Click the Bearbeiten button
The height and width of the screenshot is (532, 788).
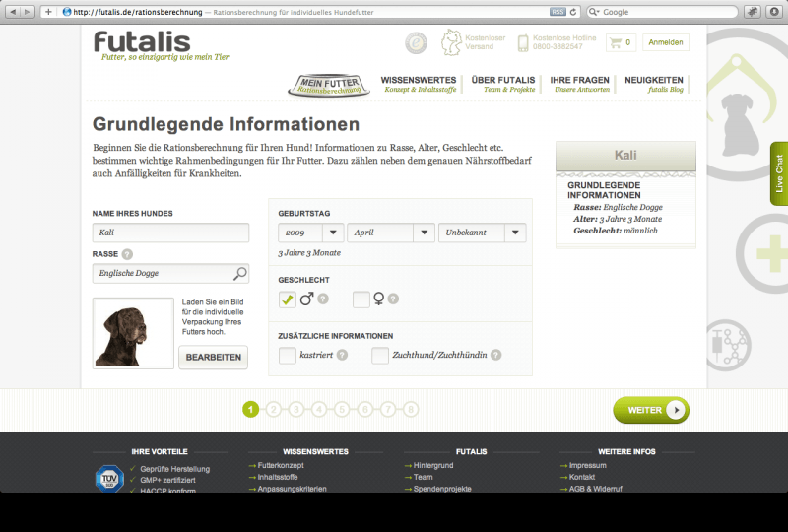pos(214,357)
